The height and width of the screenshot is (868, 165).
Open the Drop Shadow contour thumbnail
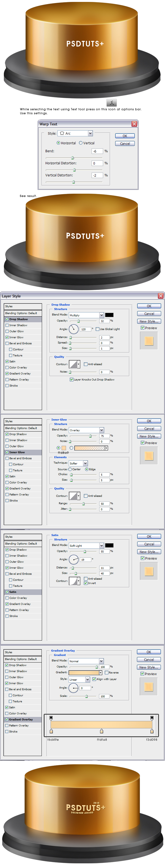(x=73, y=364)
